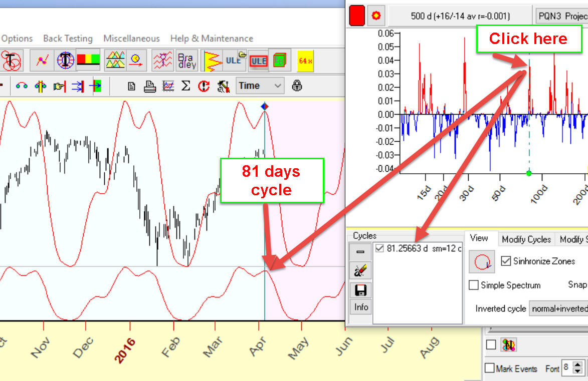Uncheck the Sinhronize Zones checkbox
Image resolution: width=588 pixels, height=381 pixels.
pyautogui.click(x=506, y=261)
